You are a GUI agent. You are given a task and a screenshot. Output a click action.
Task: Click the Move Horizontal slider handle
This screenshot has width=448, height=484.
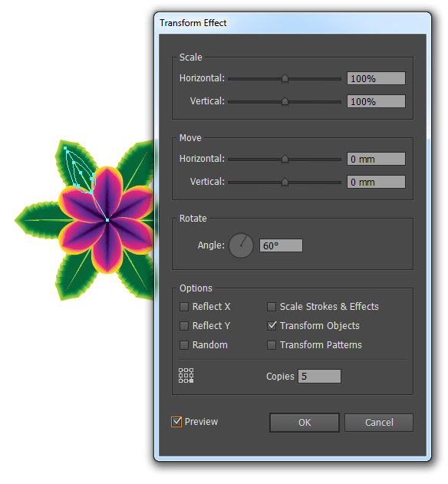[285, 159]
